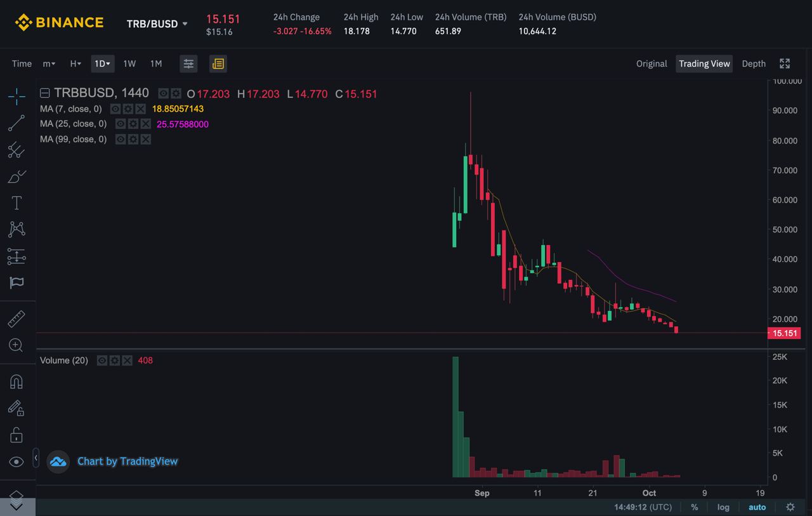Open chart settings gear at bottom right

[x=790, y=507]
